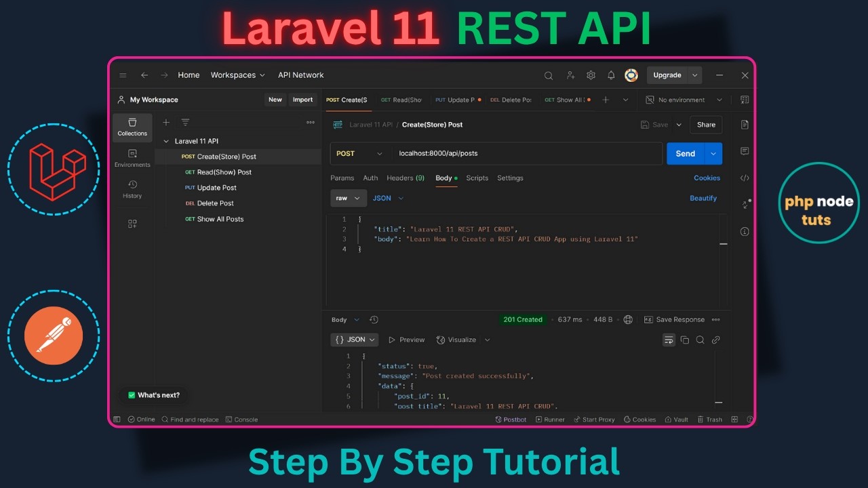Create new collection with plus icon

coord(166,123)
